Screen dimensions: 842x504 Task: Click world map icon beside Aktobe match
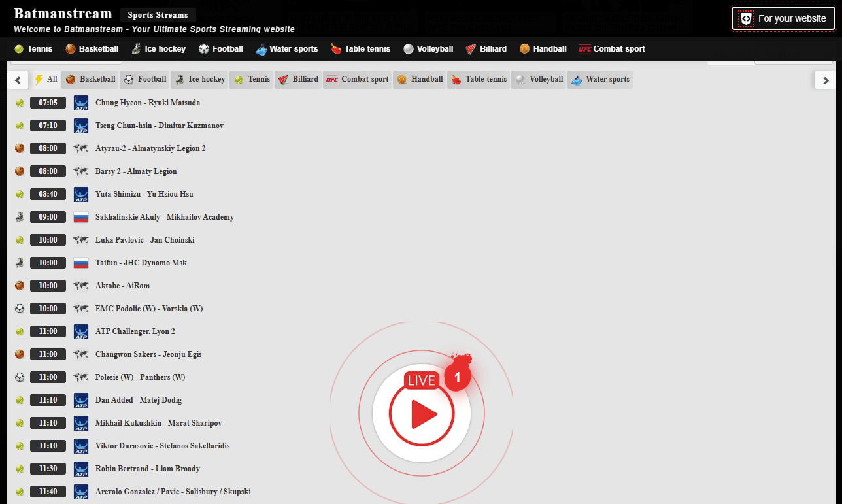[x=81, y=286]
